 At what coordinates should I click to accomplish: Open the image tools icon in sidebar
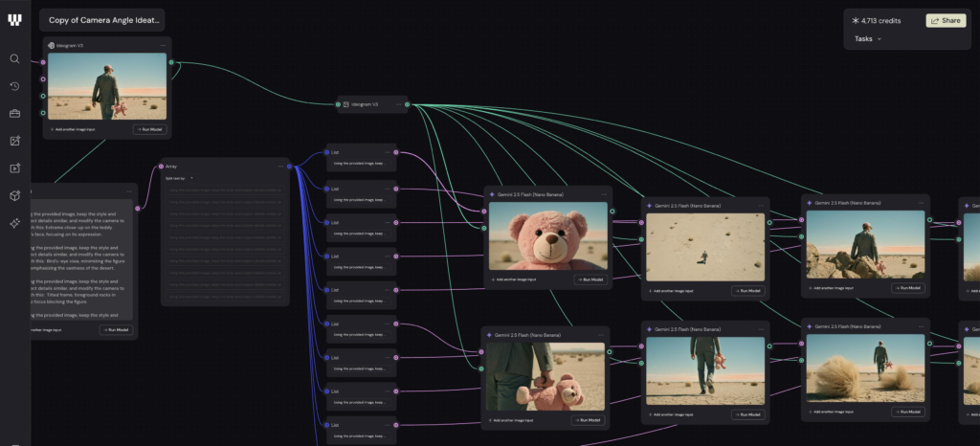[14, 141]
